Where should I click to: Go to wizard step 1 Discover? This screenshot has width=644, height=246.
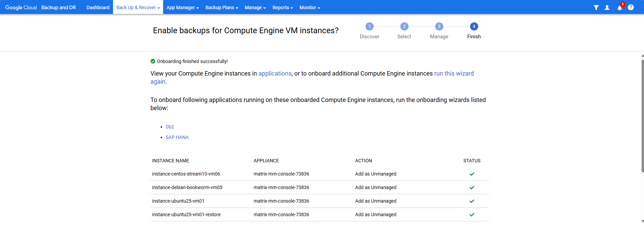click(370, 26)
